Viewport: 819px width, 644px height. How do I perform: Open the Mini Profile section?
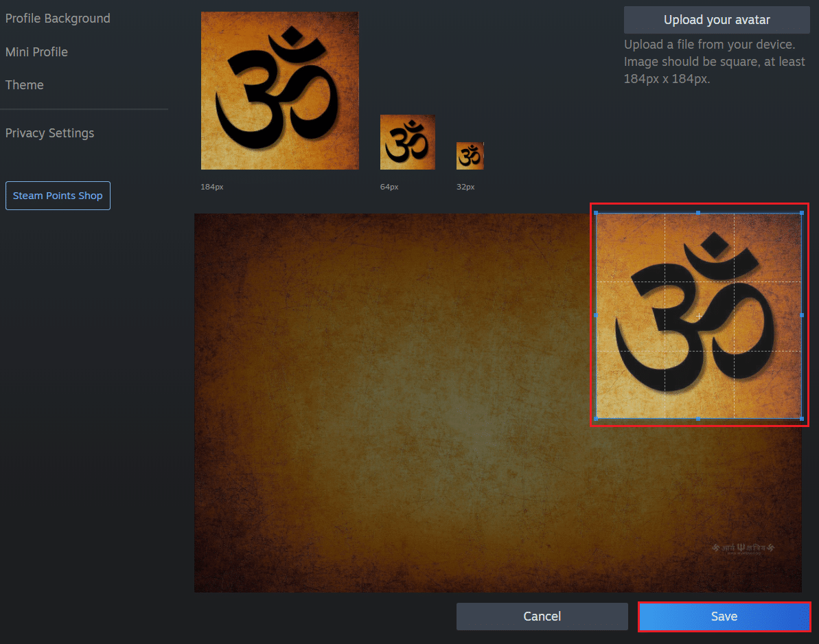pos(36,51)
